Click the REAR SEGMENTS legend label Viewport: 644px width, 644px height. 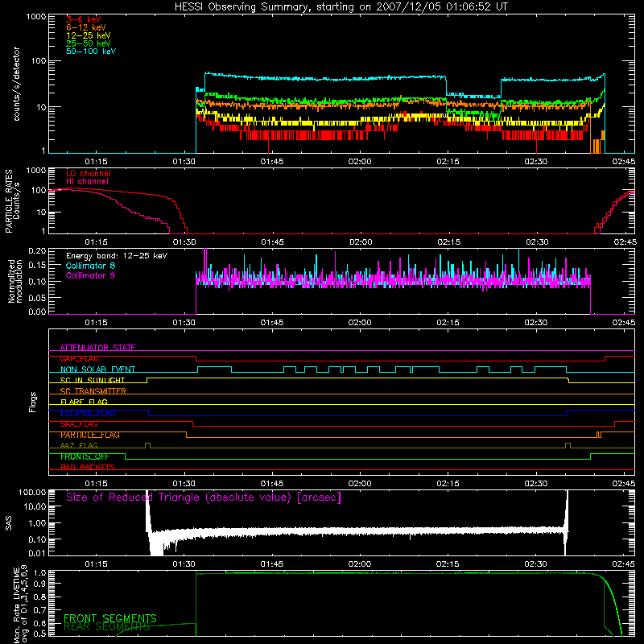click(107, 627)
